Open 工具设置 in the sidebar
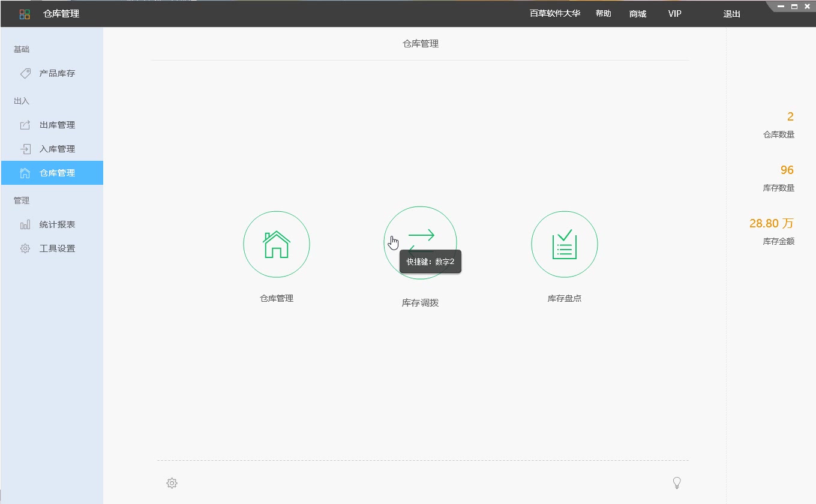The image size is (816, 504). coord(52,248)
